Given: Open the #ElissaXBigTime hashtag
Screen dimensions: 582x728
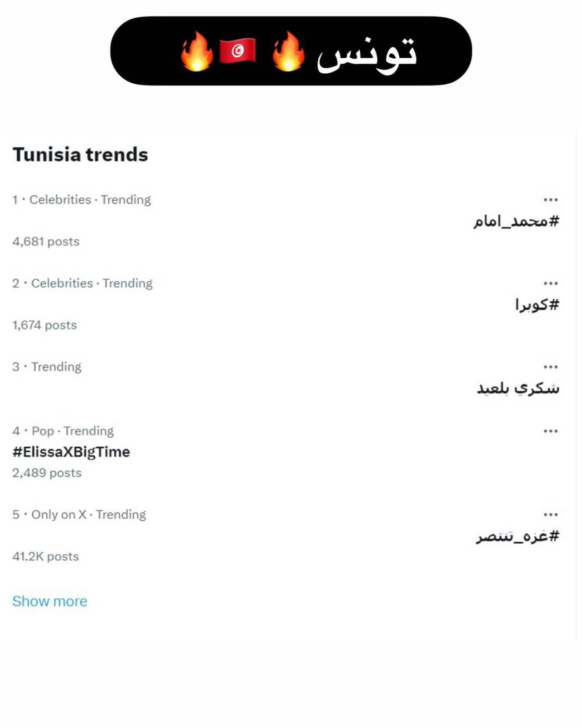Looking at the screenshot, I should click(x=71, y=452).
